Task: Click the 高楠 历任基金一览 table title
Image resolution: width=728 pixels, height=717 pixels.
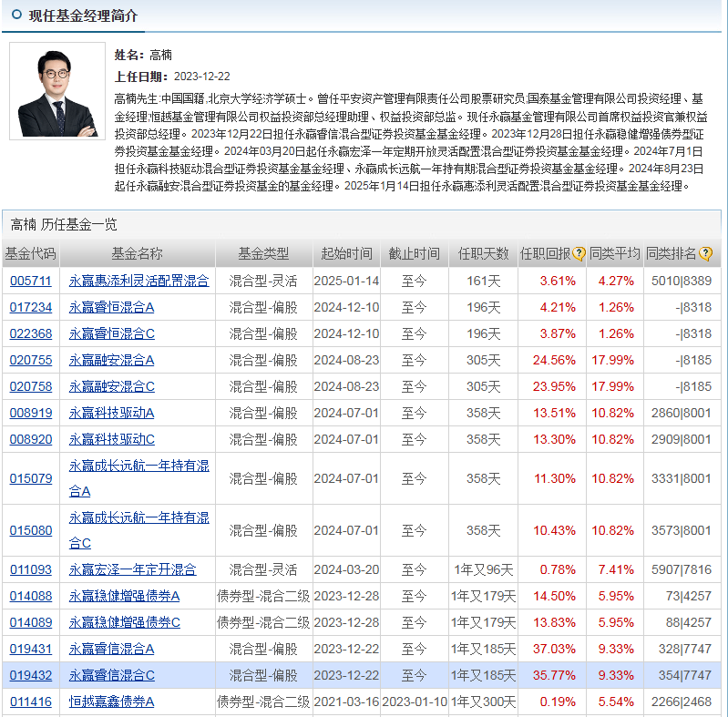Action: click(x=64, y=225)
